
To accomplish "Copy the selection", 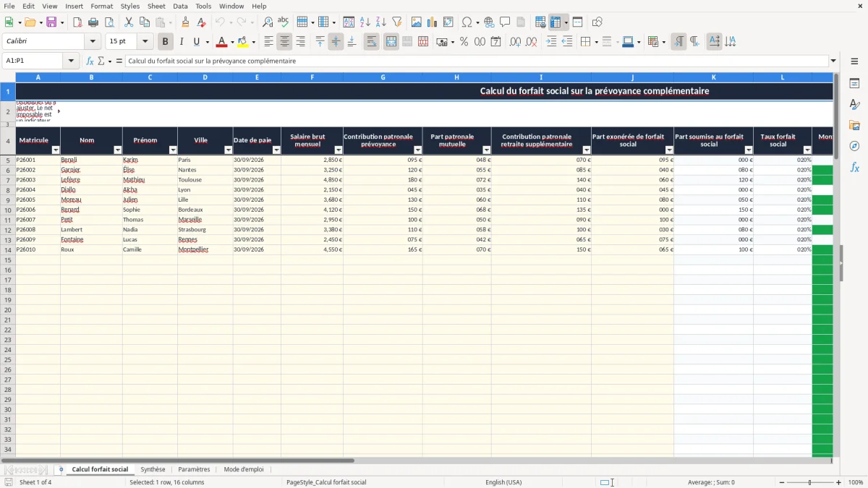I will (x=145, y=22).
